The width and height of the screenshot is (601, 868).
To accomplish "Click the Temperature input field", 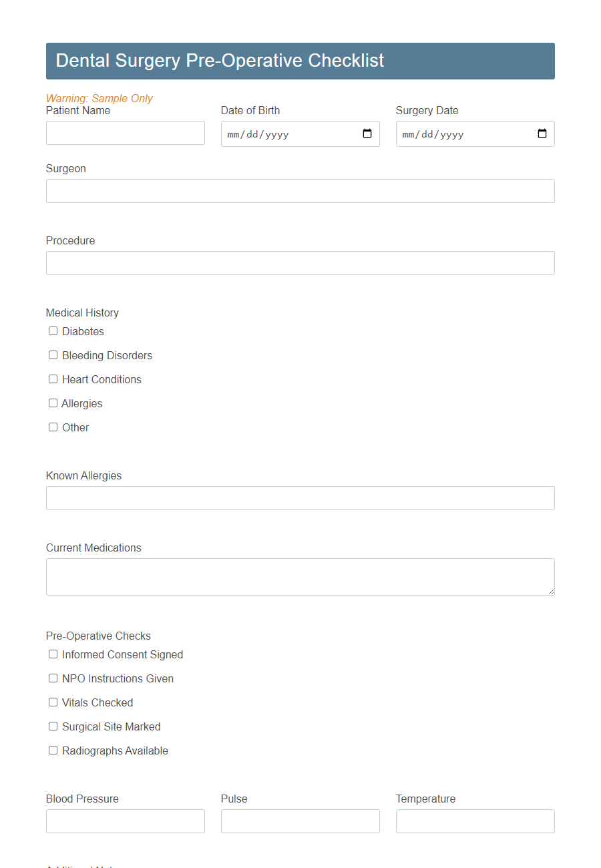I will click(475, 821).
